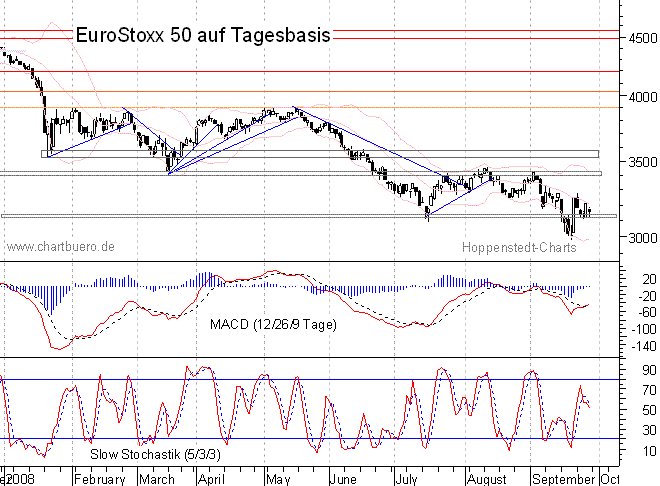Click the June month marker
Viewport: 660px width, 486px height.
343,478
